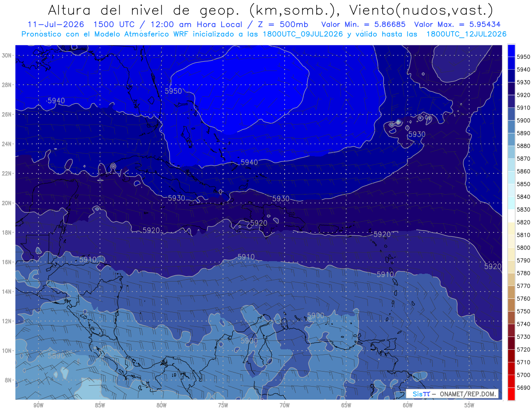The width and height of the screenshot is (532, 411).
Task: Click legend value 5900
Action: [524, 121]
